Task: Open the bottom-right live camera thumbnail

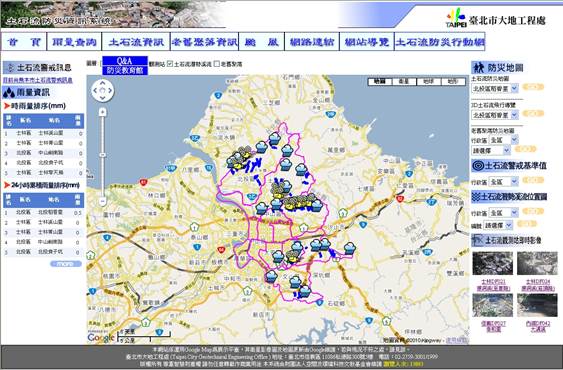Action: click(x=538, y=305)
